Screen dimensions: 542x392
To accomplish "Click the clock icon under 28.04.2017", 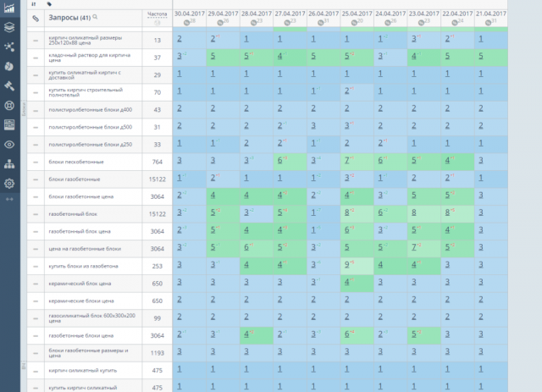I will coord(254,23).
